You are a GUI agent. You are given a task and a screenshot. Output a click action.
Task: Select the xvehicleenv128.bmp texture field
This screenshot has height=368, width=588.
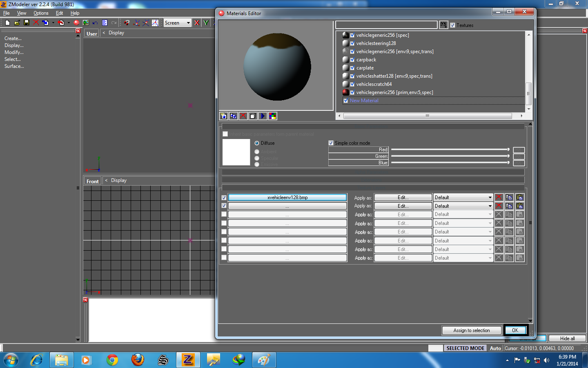tap(287, 197)
